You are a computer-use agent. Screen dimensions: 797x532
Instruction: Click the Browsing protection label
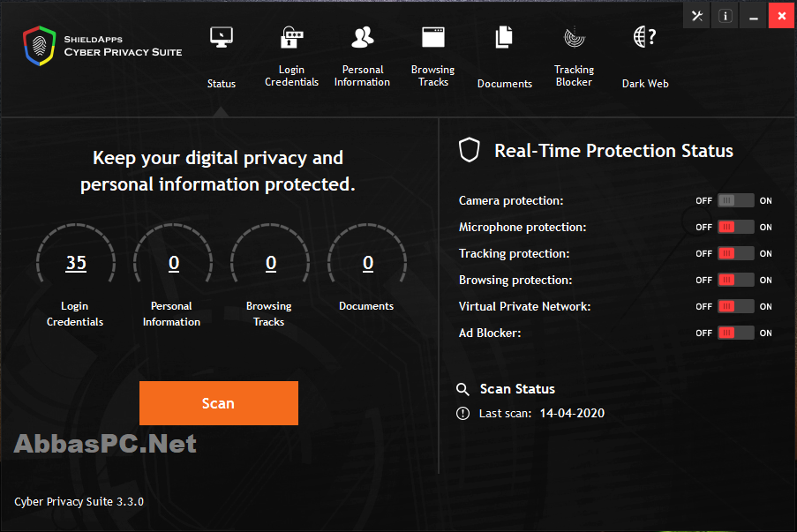515,280
